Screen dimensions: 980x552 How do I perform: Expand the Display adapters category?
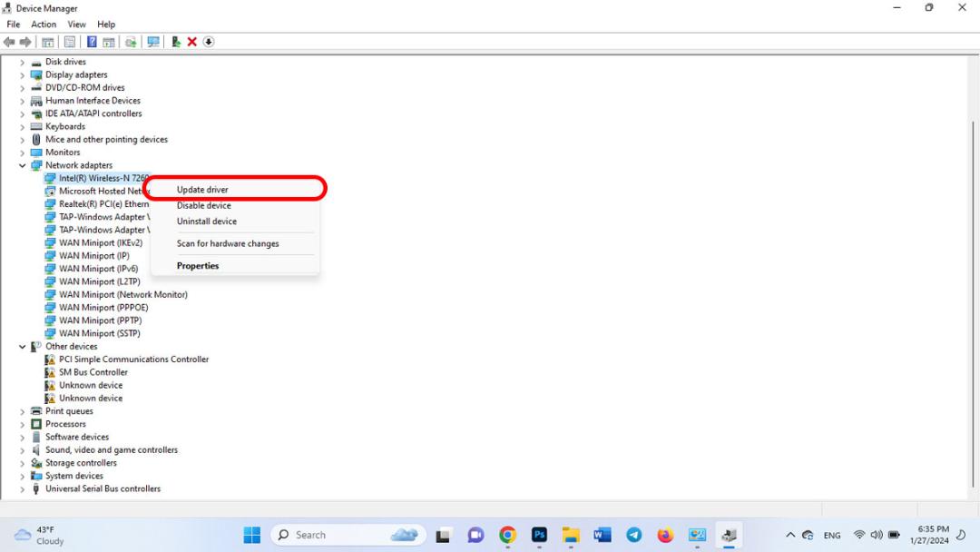pyautogui.click(x=23, y=75)
